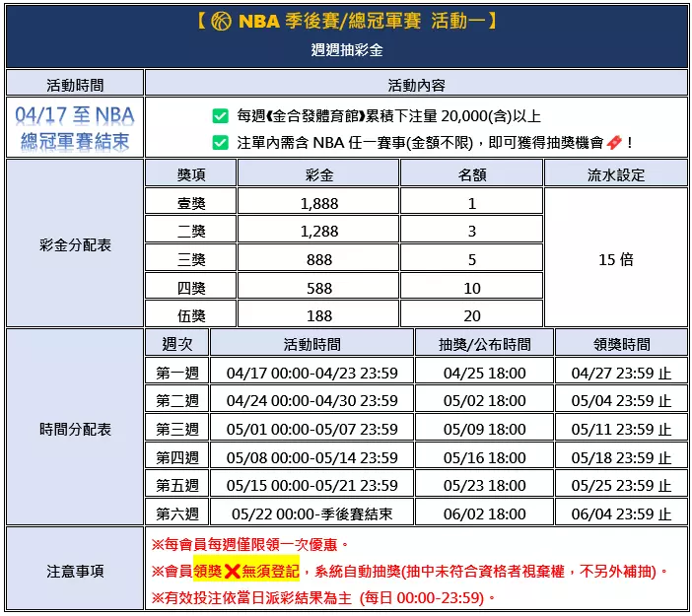The width and height of the screenshot is (692, 616).
Task: Click the 抽獎/公布時間 column header
Action: tap(484, 342)
